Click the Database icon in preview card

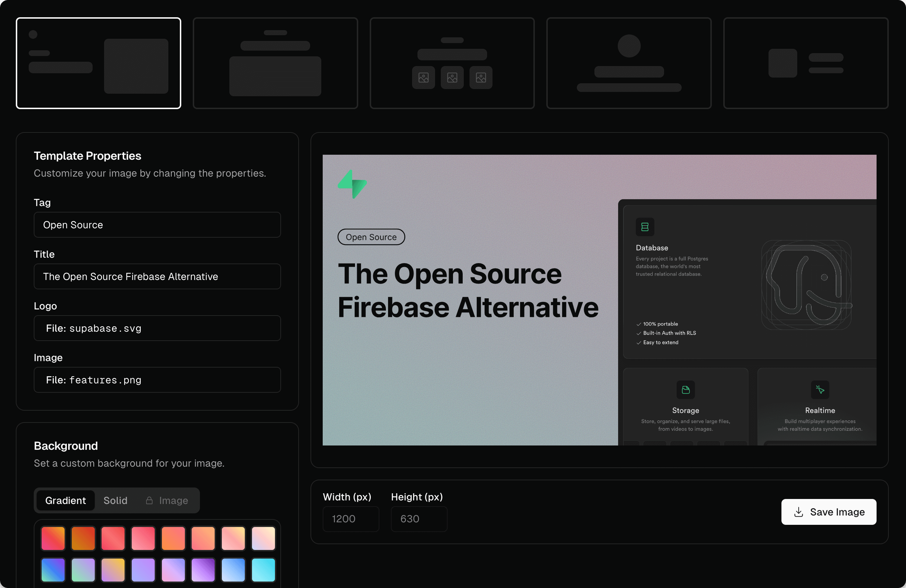645,227
